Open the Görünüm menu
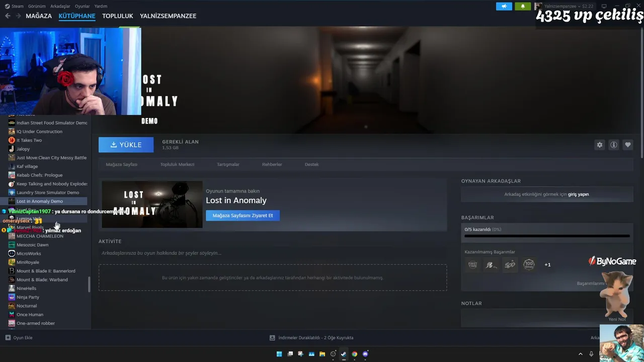644x362 pixels. [x=37, y=6]
